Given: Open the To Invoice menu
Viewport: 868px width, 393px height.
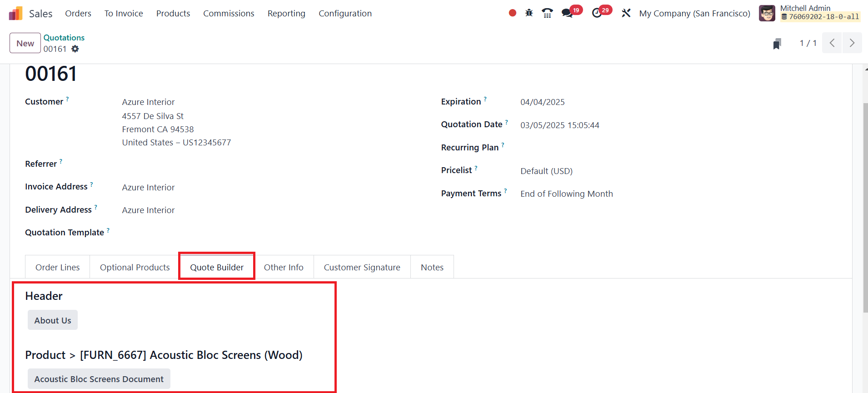Looking at the screenshot, I should 124,14.
